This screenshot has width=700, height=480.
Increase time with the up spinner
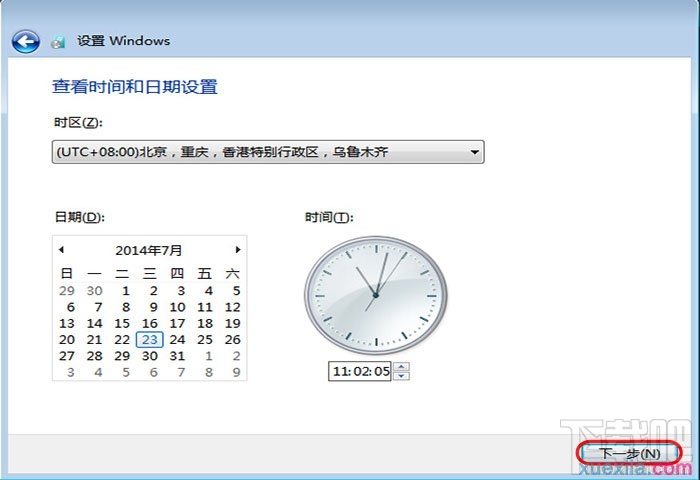point(401,367)
